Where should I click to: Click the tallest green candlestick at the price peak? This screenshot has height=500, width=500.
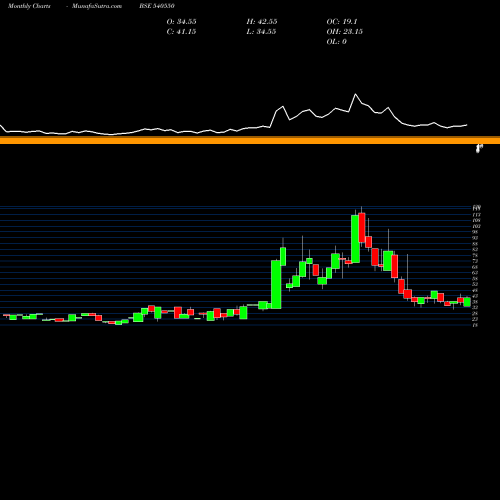pyautogui.click(x=355, y=239)
